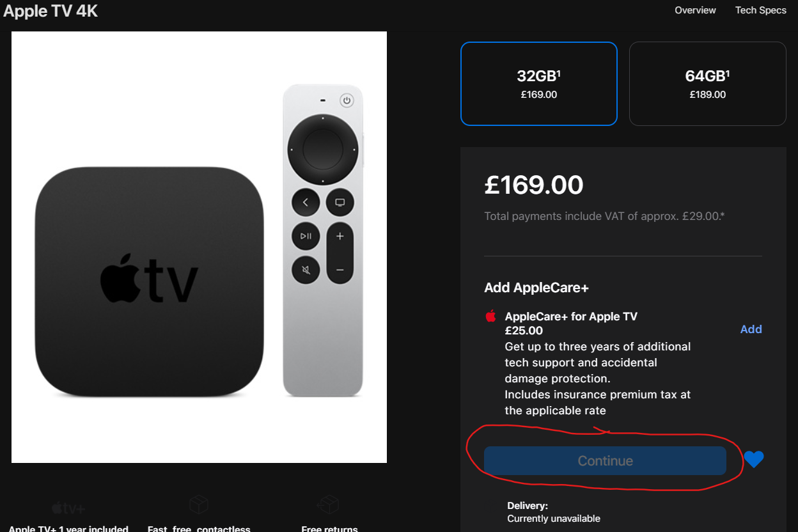798x532 pixels.
Task: Click the blue heart favourite icon
Action: point(754,459)
